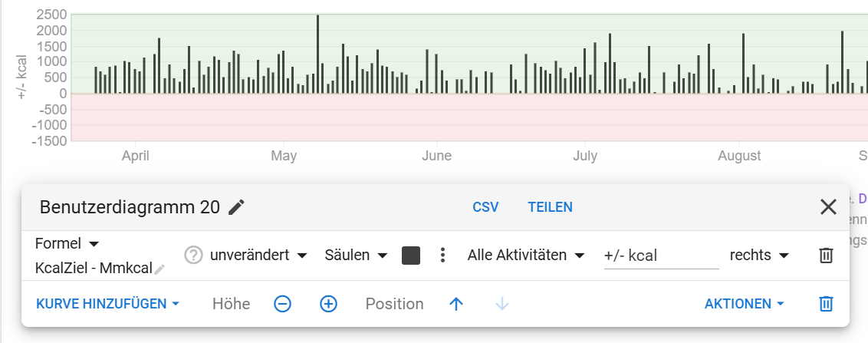Edit the KcalZiel - Mmkcal formula pencil
The height and width of the screenshot is (343, 868).
tap(159, 269)
